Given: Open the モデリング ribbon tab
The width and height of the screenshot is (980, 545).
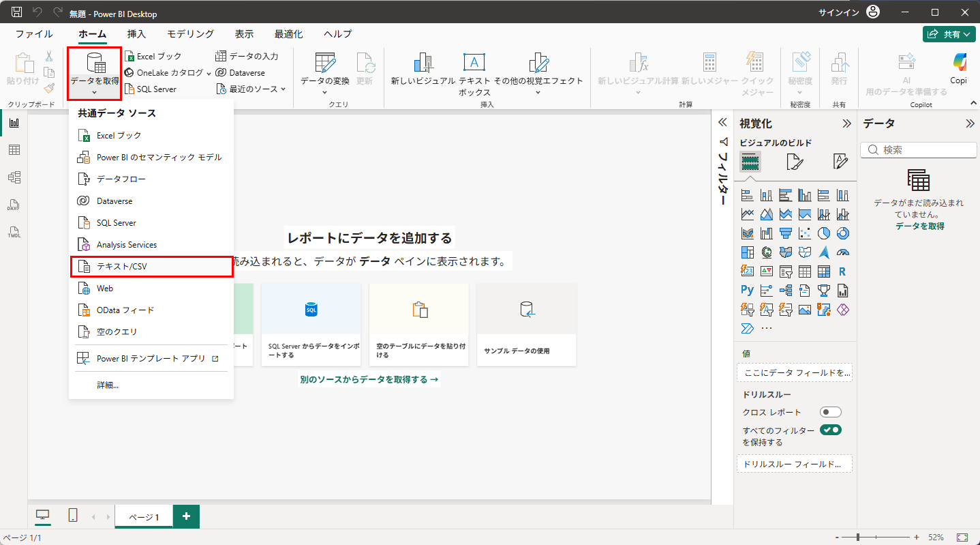Looking at the screenshot, I should coord(191,34).
